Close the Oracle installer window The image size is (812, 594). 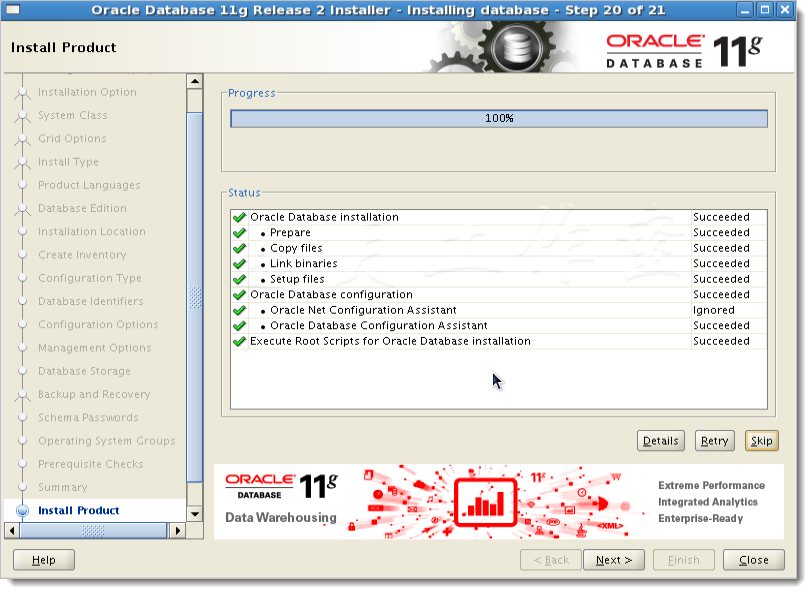click(x=753, y=559)
